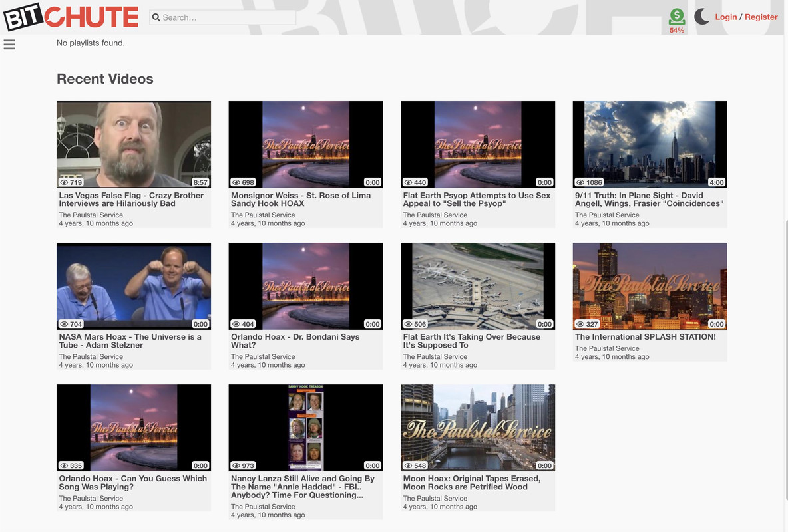This screenshot has height=532, width=788.
Task: Open the Login link
Action: 725,17
